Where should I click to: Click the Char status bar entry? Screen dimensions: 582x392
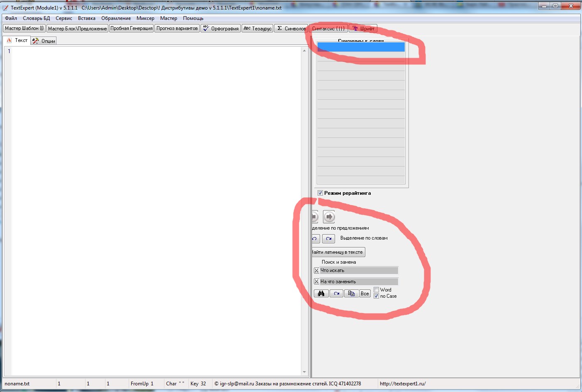175,384
